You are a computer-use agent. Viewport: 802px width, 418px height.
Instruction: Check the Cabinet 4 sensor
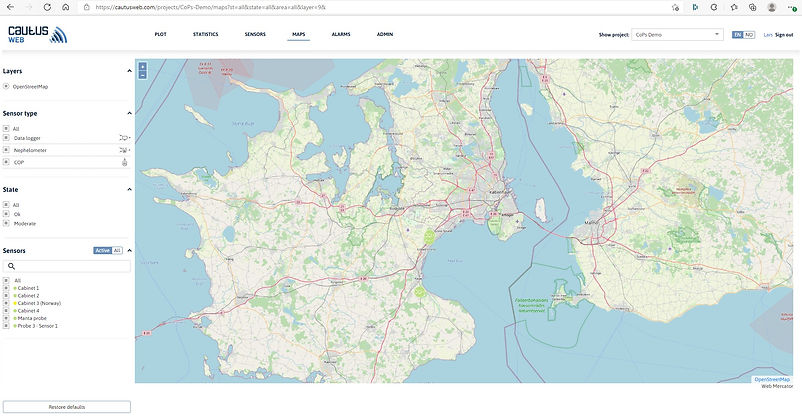[6, 311]
